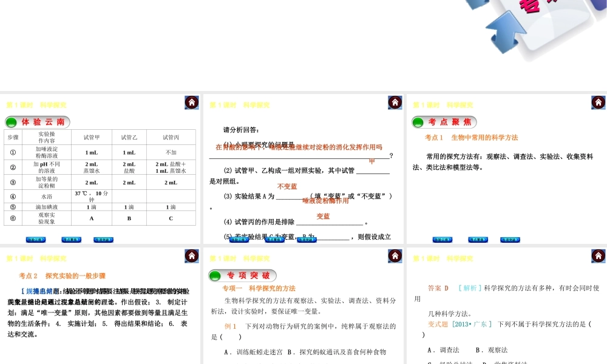Screen dimensions: 607x364
Task: Click middle blue nav button on 体验云南 slide
Action: tap(71, 240)
